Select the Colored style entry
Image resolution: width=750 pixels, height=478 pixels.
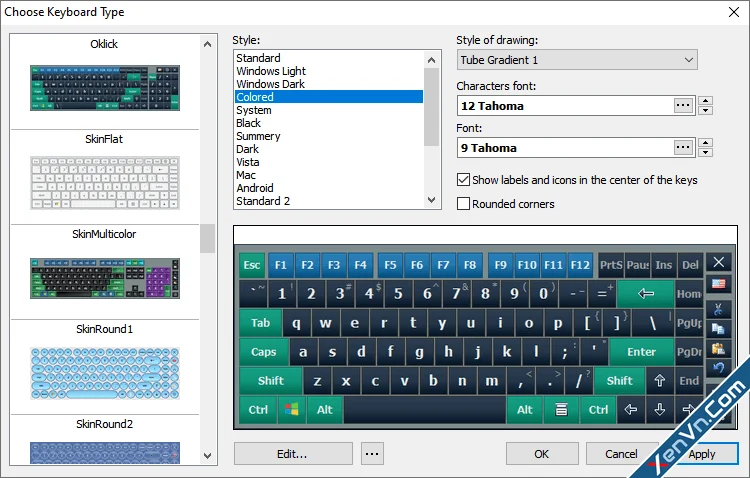coord(329,97)
